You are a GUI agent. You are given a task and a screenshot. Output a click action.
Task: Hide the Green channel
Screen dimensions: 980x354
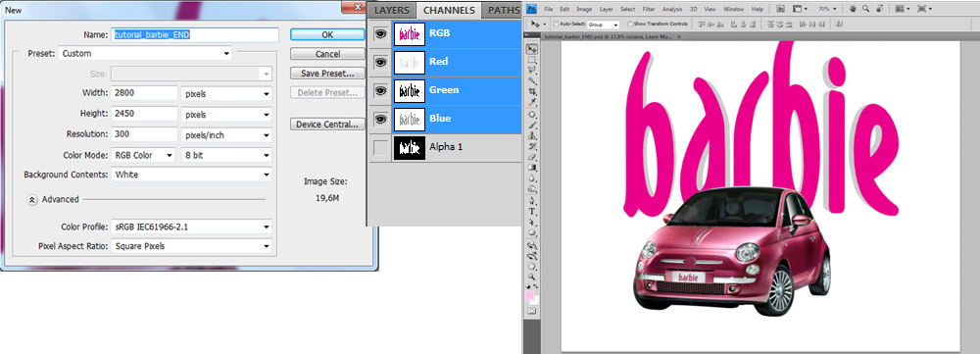(380, 90)
